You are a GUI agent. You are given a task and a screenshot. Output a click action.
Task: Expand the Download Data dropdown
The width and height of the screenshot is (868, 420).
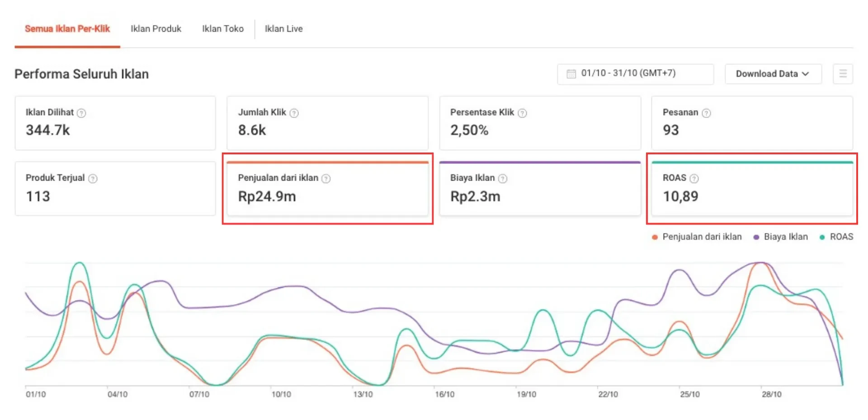[x=773, y=74]
